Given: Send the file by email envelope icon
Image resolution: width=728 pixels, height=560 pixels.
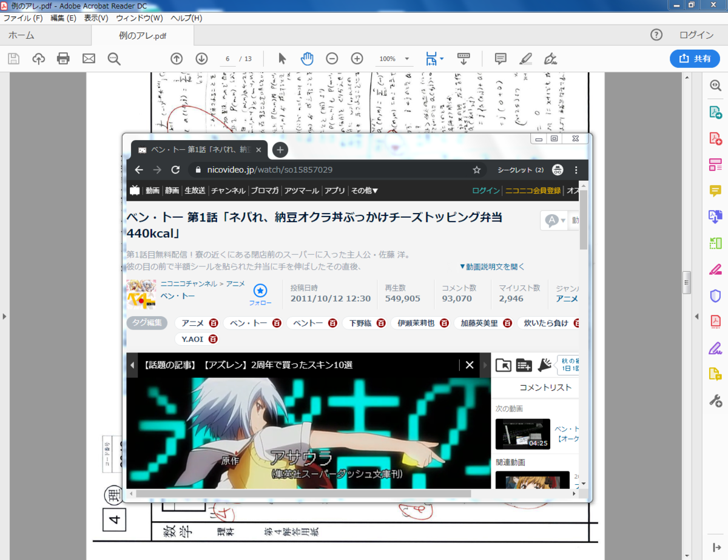Looking at the screenshot, I should [89, 59].
